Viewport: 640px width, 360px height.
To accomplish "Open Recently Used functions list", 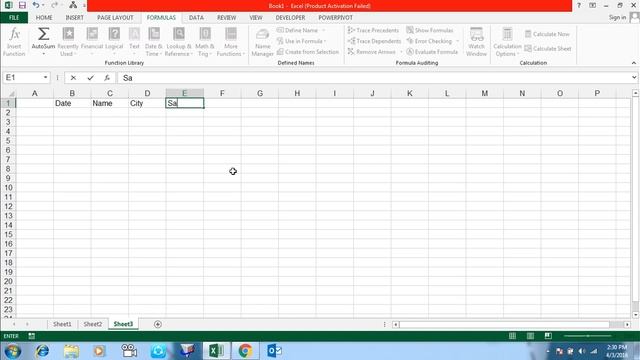I will pyautogui.click(x=68, y=42).
